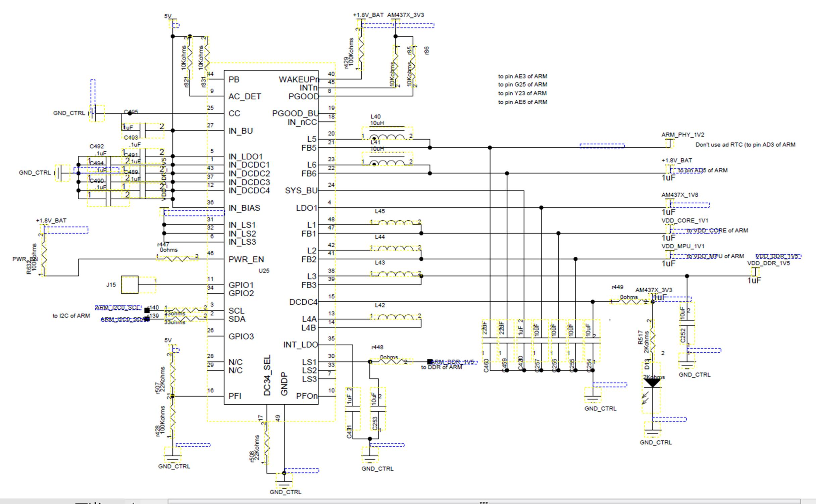The width and height of the screenshot is (816, 504).
Task: Select resistor R517 2Kohms
Action: pyautogui.click(x=652, y=341)
